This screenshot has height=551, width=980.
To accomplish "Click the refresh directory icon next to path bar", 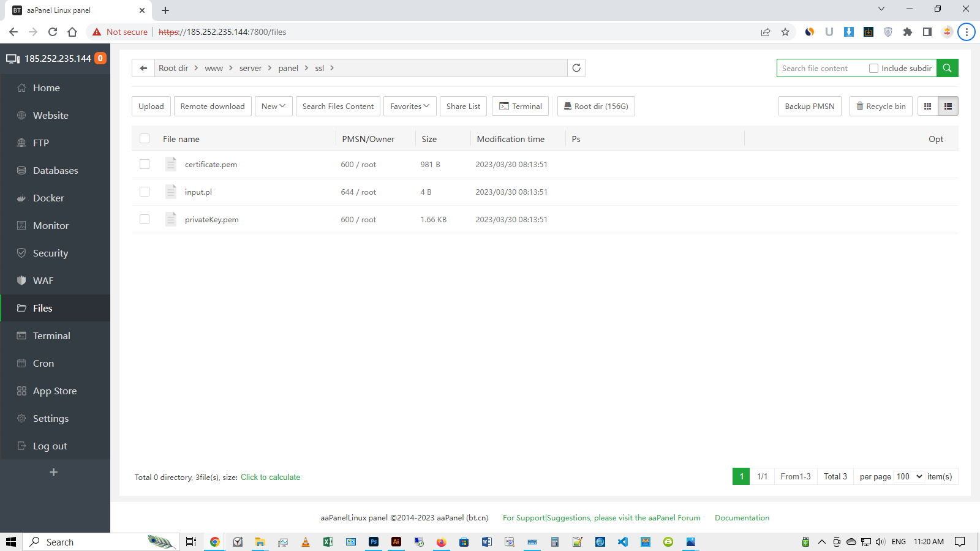I will click(x=576, y=68).
